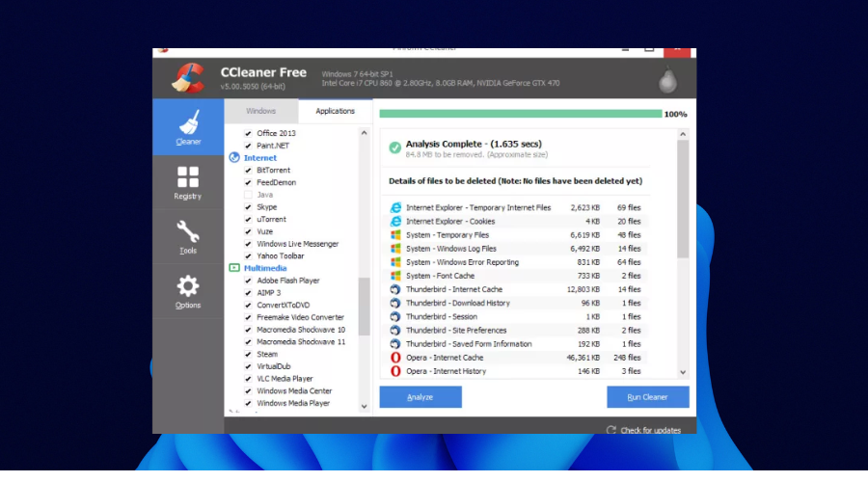Viewport: 868px width, 482px height.
Task: Open the Options gear section
Action: tap(188, 286)
